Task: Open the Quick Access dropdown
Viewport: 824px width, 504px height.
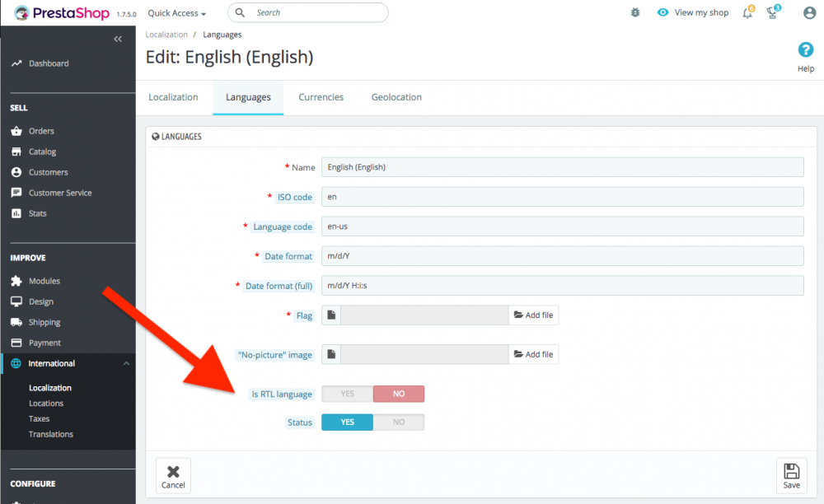Action: pos(176,13)
